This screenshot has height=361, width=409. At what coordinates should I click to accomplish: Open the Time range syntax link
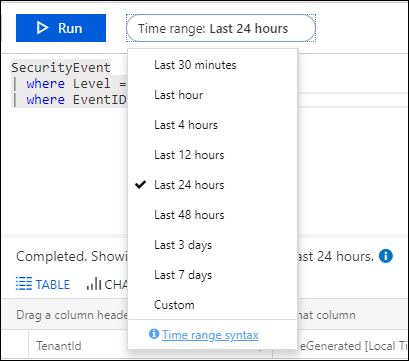[x=210, y=335]
